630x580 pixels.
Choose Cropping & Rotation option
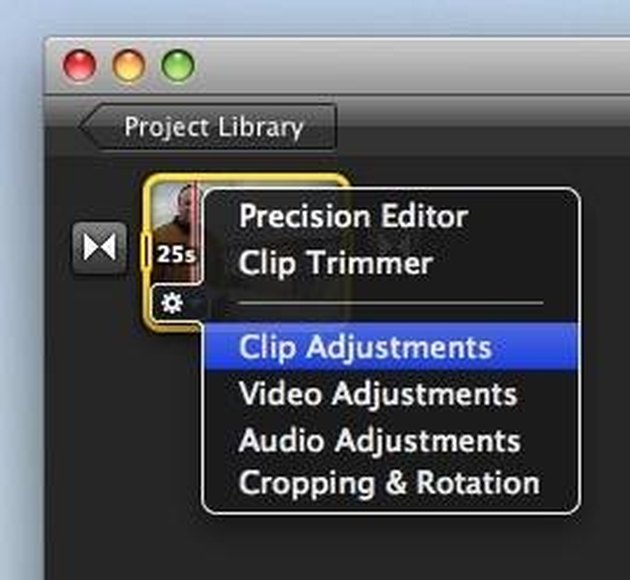pyautogui.click(x=389, y=483)
